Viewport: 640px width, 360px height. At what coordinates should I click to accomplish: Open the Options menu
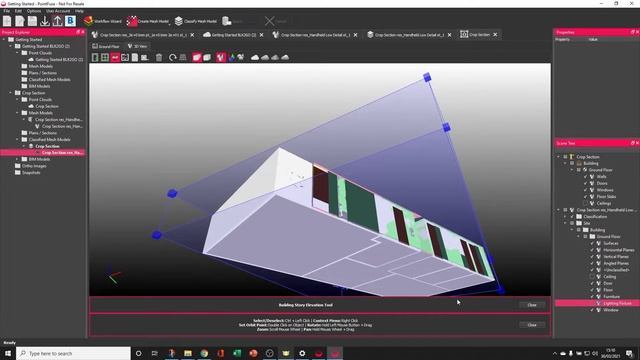click(34, 11)
